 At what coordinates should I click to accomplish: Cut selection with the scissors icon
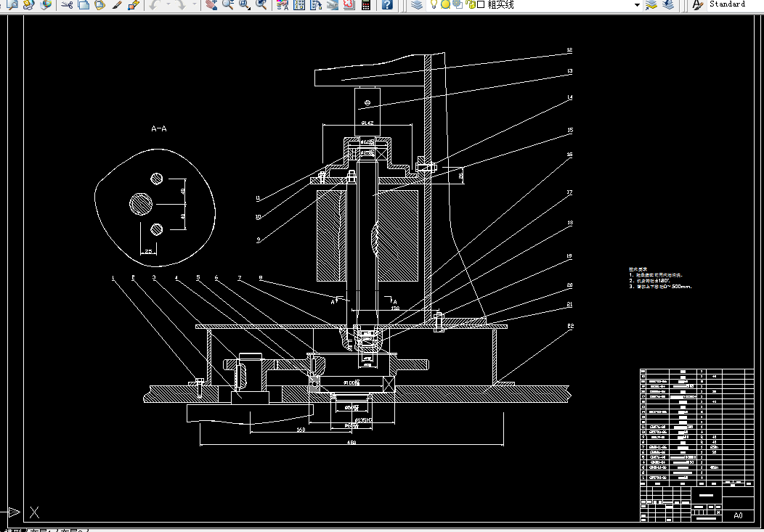pos(67,5)
